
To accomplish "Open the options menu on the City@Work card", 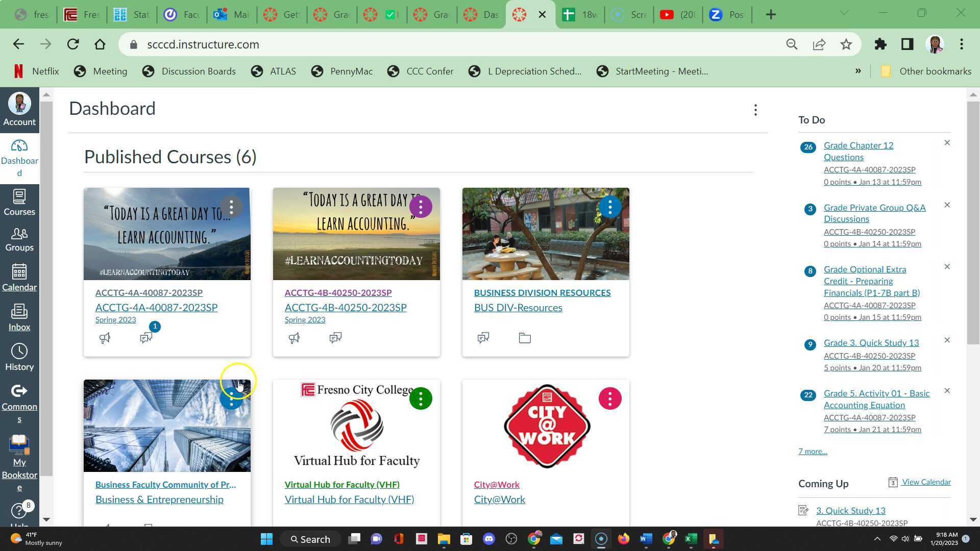I will tap(610, 398).
